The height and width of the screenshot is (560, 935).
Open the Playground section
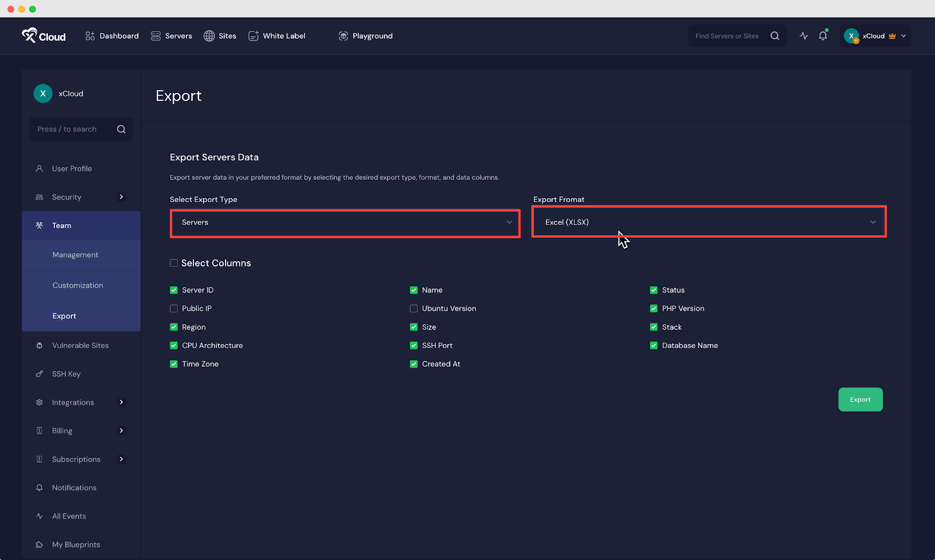click(343, 36)
